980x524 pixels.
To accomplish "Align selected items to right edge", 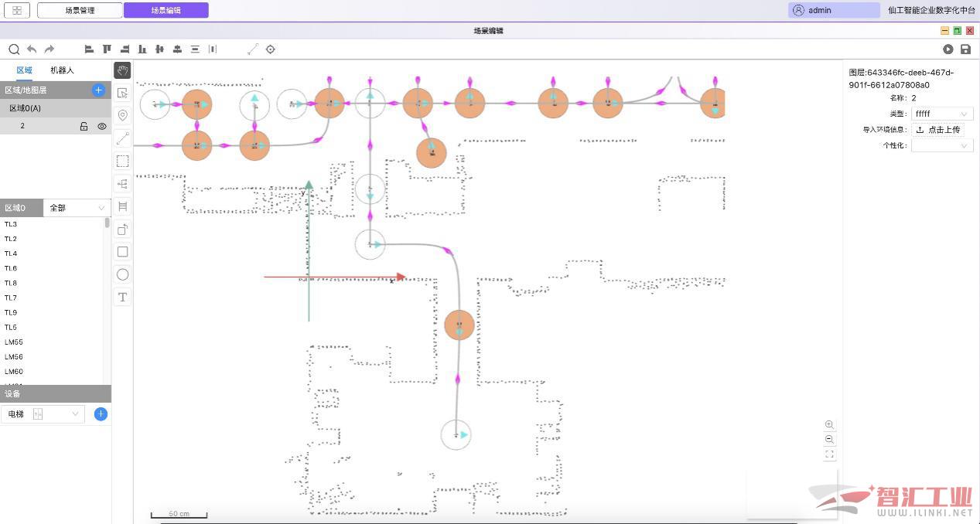I will pyautogui.click(x=125, y=49).
